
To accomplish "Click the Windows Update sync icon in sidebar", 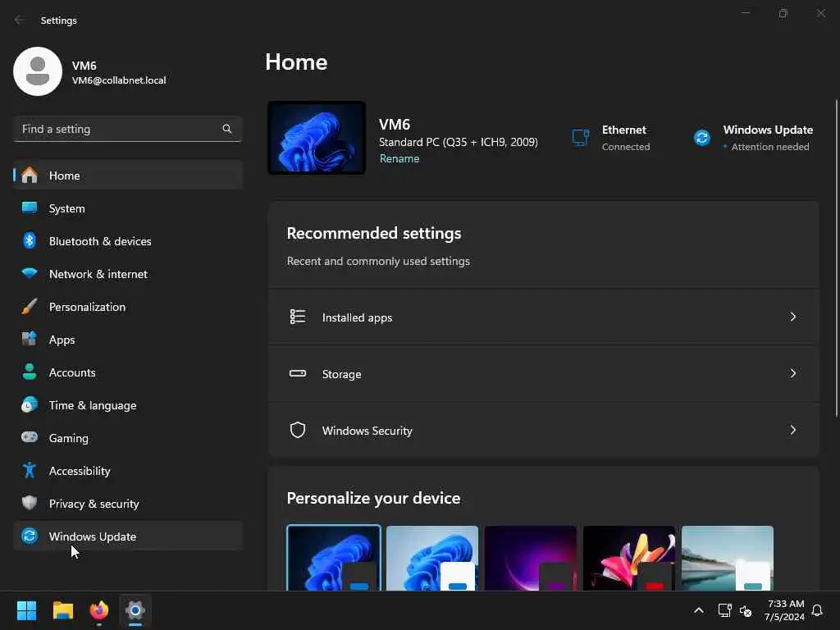I will tap(30, 536).
